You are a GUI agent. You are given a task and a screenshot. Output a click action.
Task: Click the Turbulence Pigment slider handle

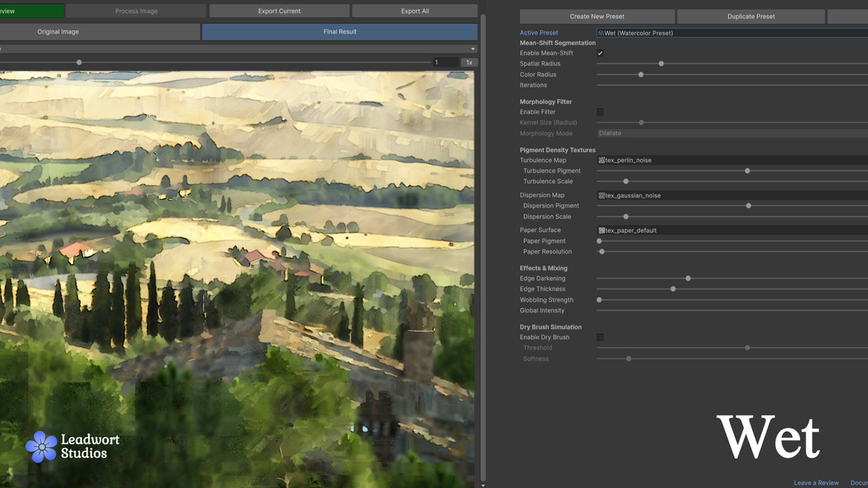coord(747,171)
